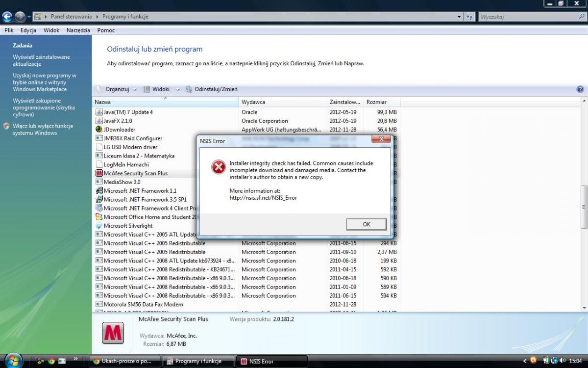Click the red McAfee icon in program list

pyautogui.click(x=99, y=173)
